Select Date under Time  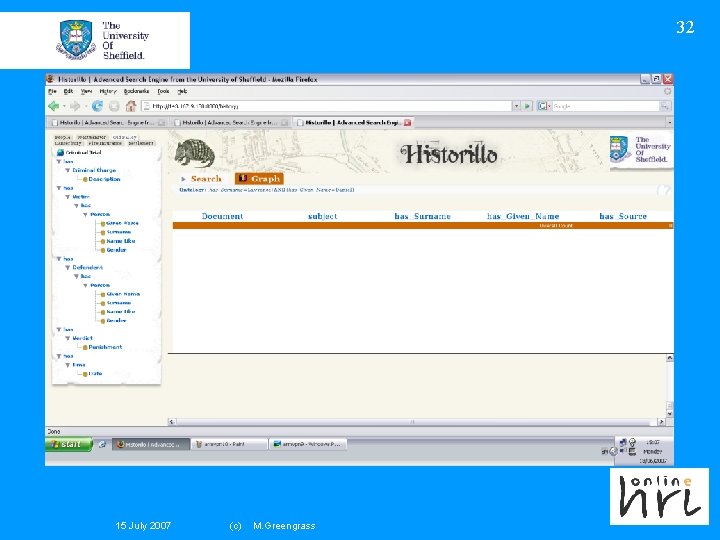(95, 374)
